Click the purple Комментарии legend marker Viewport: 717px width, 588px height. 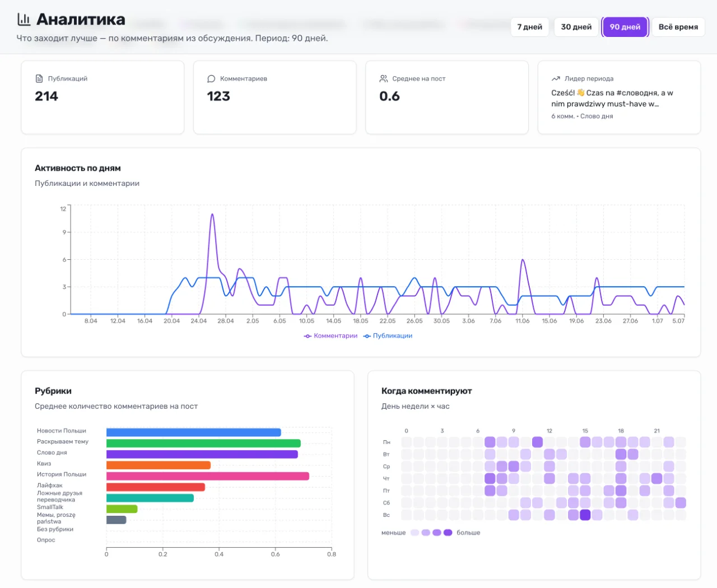click(308, 336)
